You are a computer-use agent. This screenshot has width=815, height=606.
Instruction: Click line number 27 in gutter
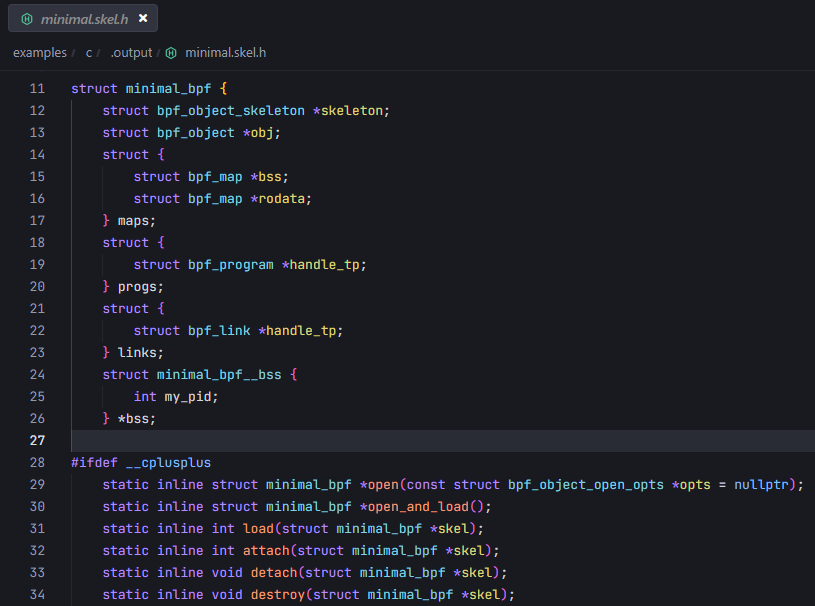37,441
